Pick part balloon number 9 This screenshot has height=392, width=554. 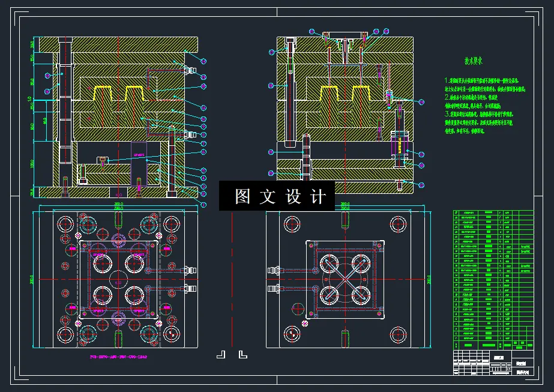pos(203,127)
